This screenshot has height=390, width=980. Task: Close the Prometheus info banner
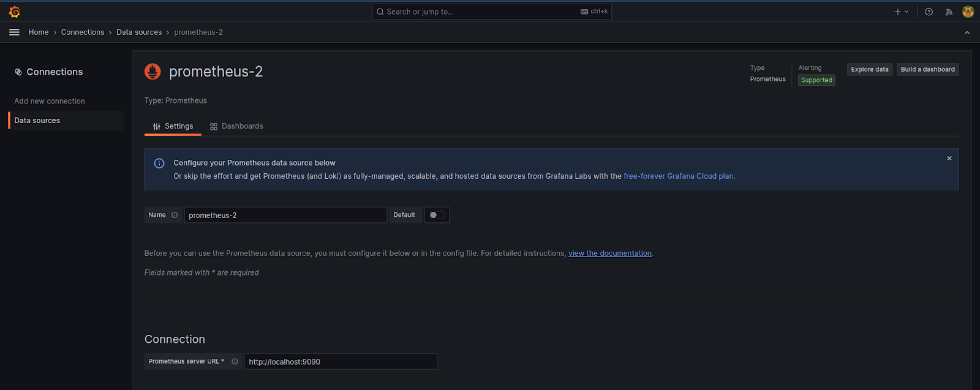click(x=949, y=159)
